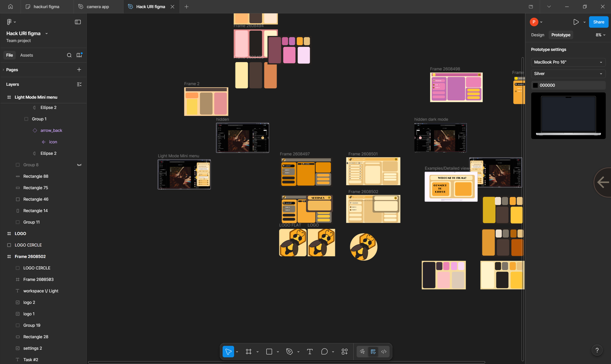Toggle the left sidebar panel icon
This screenshot has width=611, height=364.
(78, 22)
